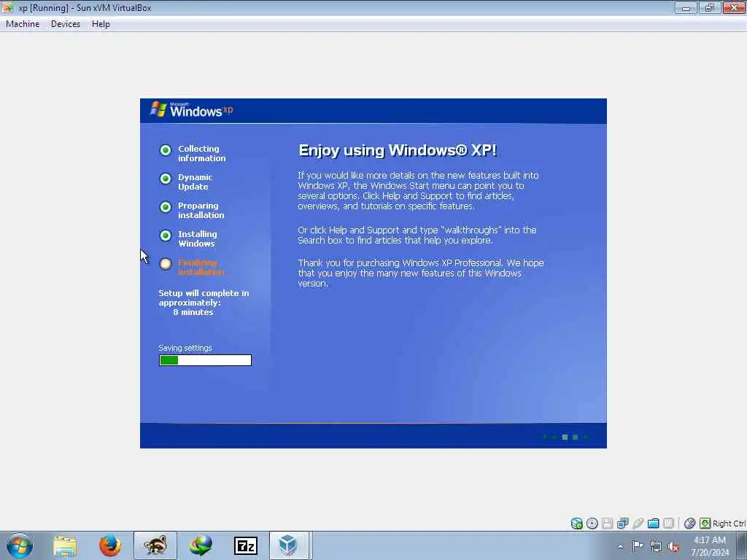Click the "Enjoy using Windows® XP!" heading

(398, 150)
